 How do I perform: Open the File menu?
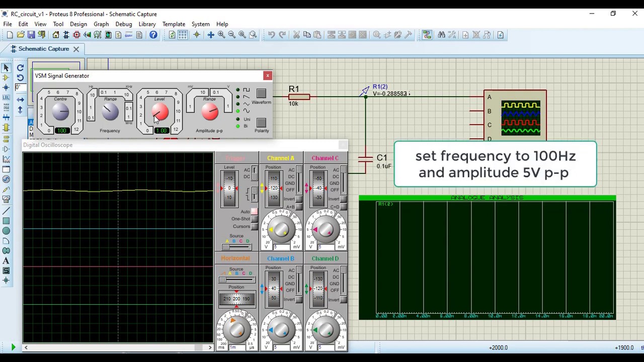click(8, 24)
